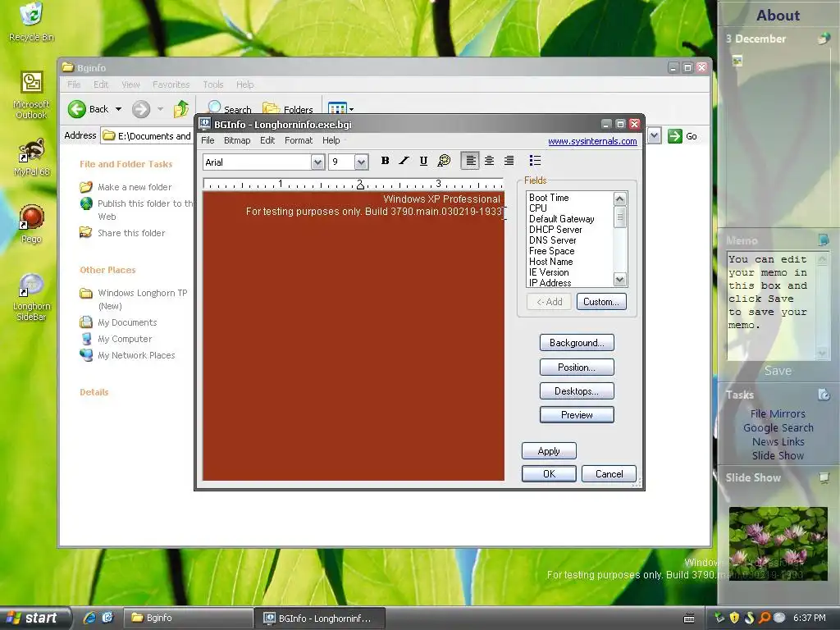The height and width of the screenshot is (630, 840).
Task: Center text in BGInfo editor
Action: pyautogui.click(x=489, y=161)
